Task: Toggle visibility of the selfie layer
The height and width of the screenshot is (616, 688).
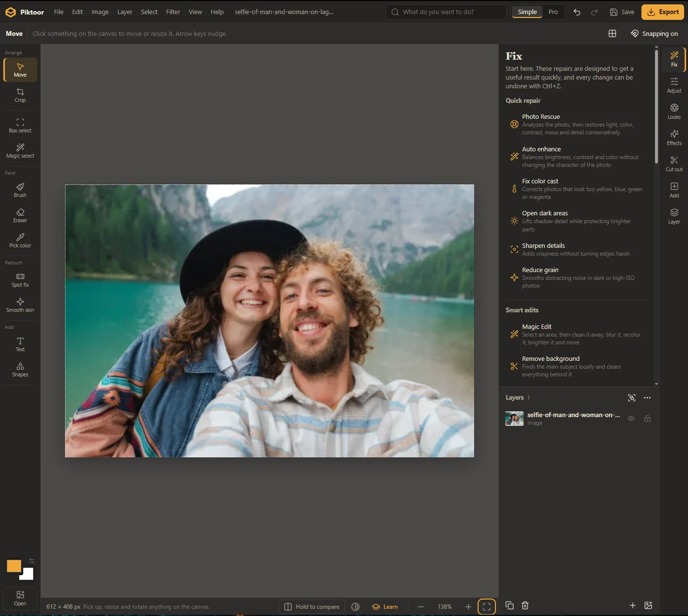Action: 631,419
